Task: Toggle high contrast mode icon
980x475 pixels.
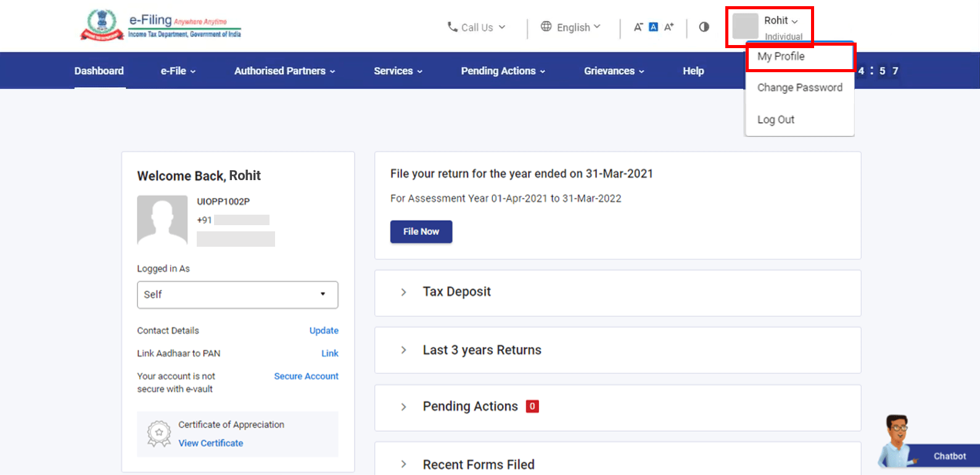Action: click(704, 27)
